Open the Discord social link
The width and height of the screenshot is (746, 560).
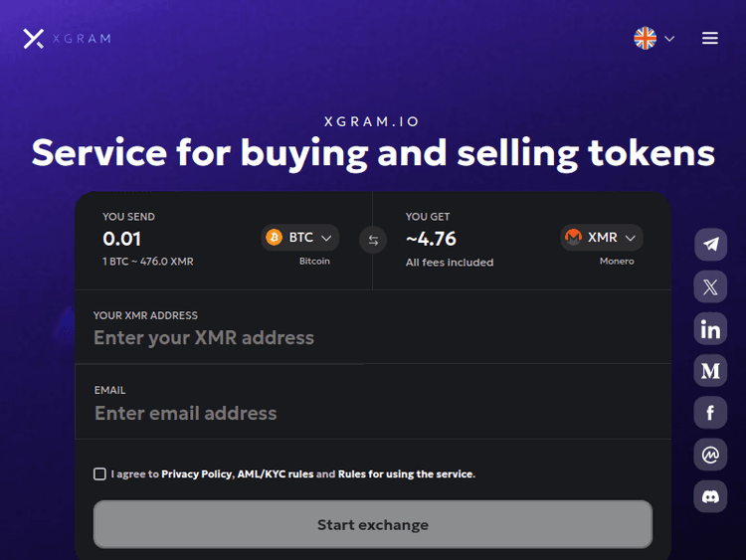710,496
